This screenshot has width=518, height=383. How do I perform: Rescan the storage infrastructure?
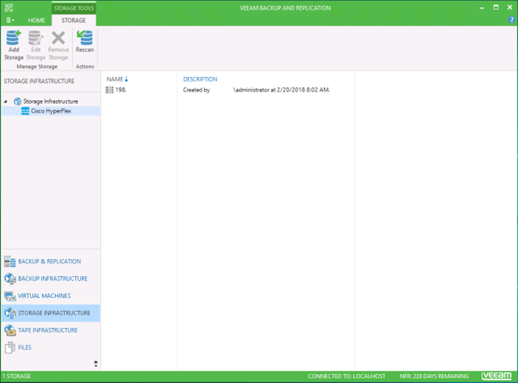85,41
